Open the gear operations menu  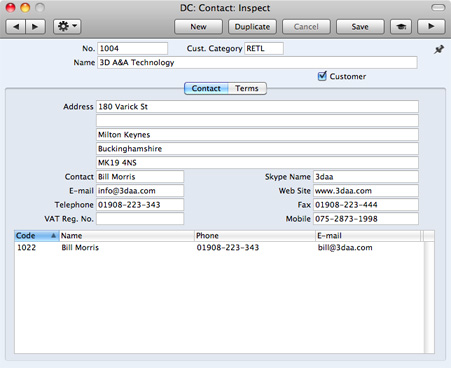pyautogui.click(x=67, y=27)
